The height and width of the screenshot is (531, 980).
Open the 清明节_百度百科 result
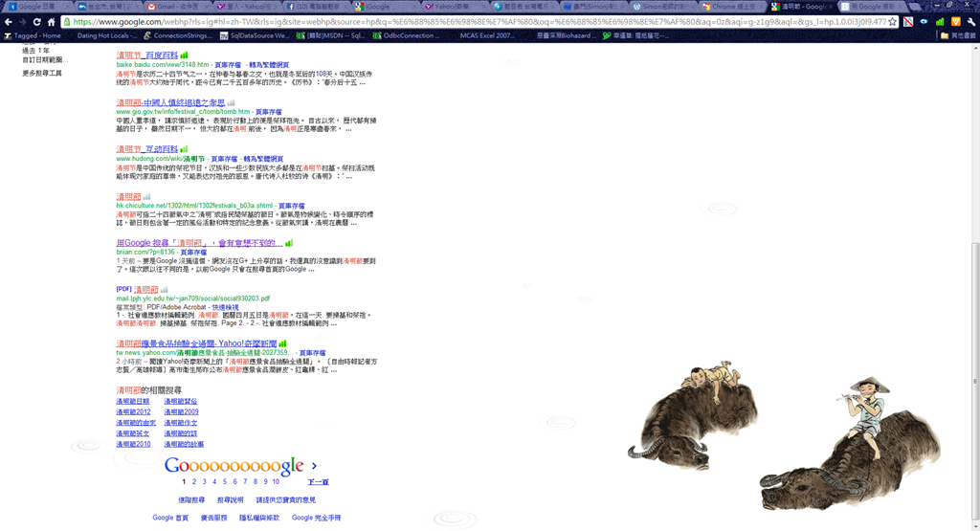coord(146,55)
